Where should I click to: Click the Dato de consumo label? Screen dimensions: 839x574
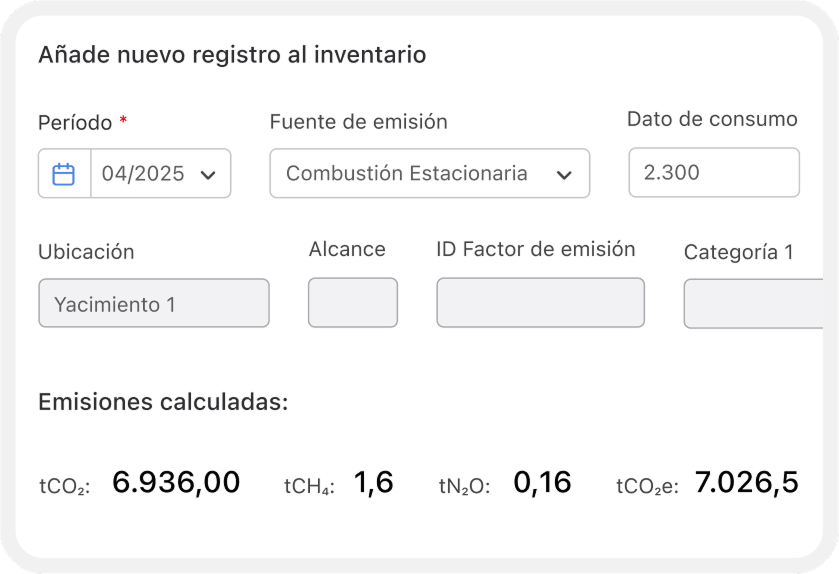pos(711,119)
